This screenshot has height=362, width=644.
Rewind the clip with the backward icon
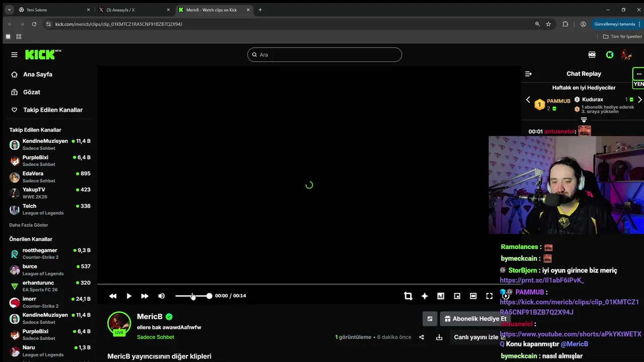[x=113, y=296]
